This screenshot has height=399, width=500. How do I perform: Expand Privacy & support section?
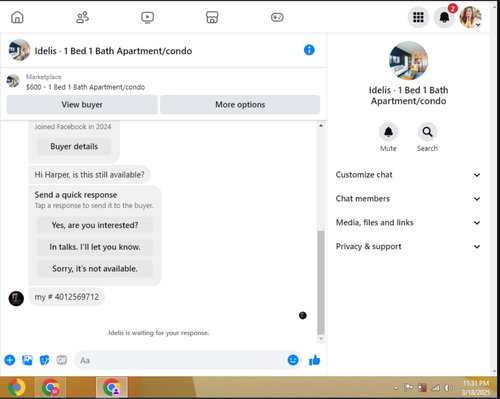408,247
